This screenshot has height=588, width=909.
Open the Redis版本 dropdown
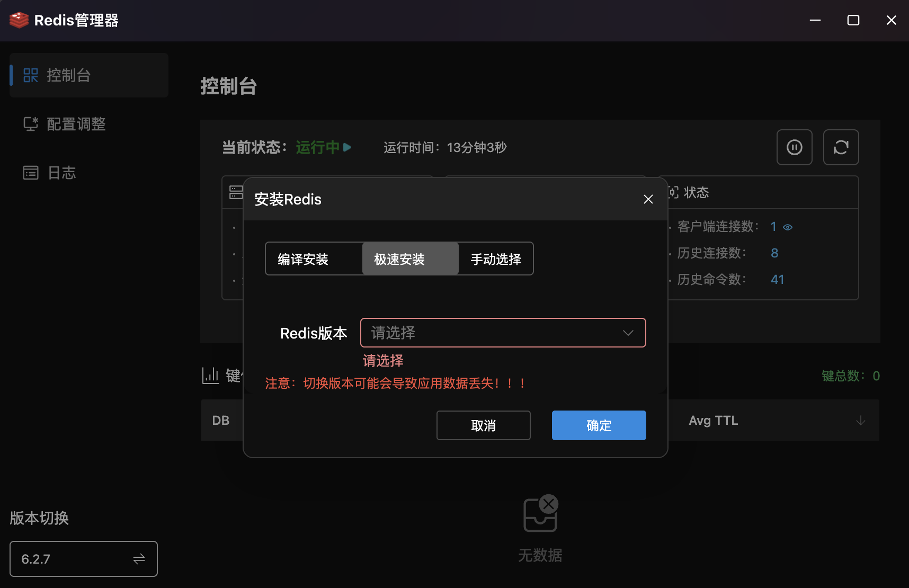[503, 333]
